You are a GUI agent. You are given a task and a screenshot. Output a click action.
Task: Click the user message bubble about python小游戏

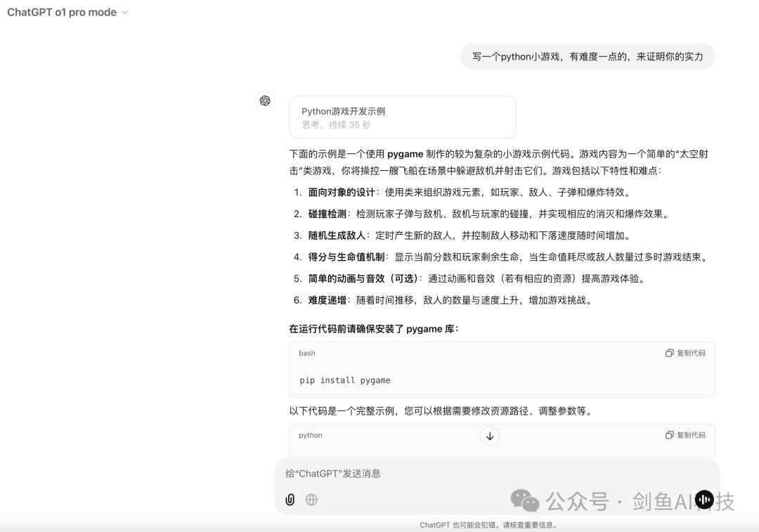point(587,57)
